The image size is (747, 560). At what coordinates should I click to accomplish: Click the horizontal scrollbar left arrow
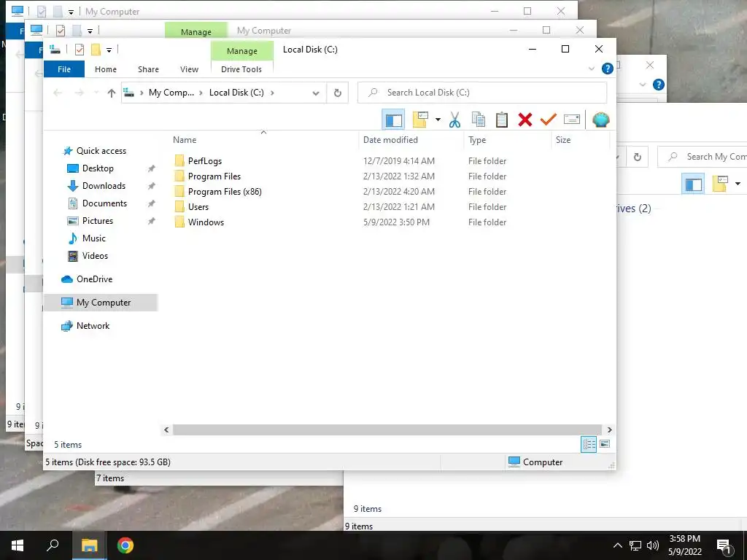tap(166, 429)
